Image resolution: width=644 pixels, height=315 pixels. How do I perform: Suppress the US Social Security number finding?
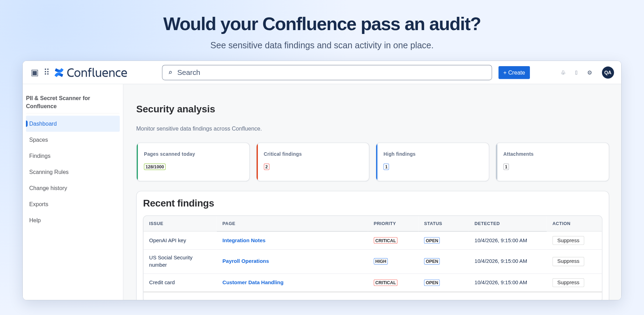coord(568,261)
